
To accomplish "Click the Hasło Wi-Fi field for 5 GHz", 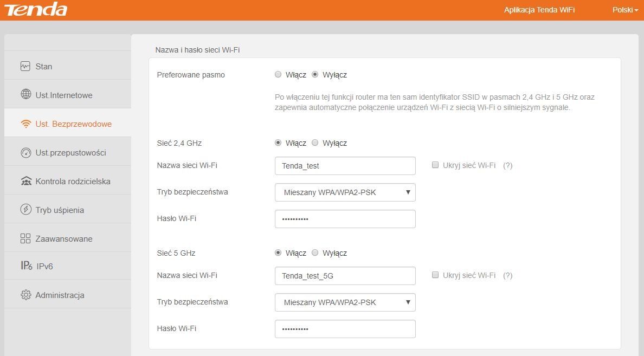I will 345,329.
